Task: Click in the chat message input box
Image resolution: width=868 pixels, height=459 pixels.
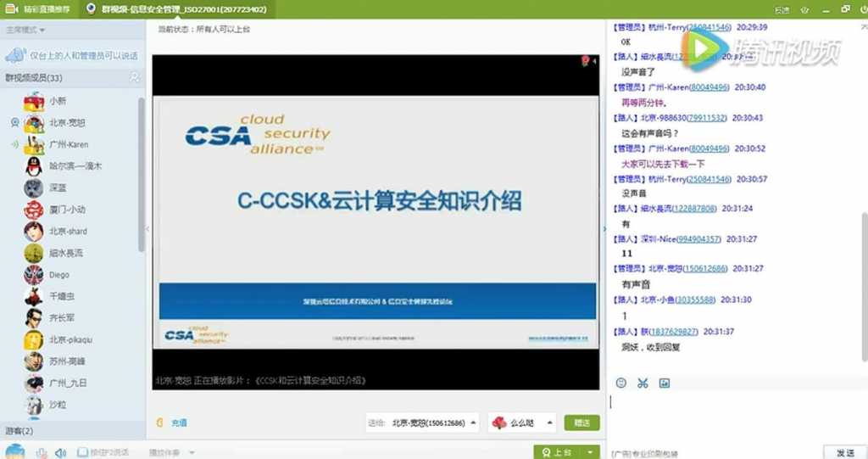Action: tap(737, 417)
